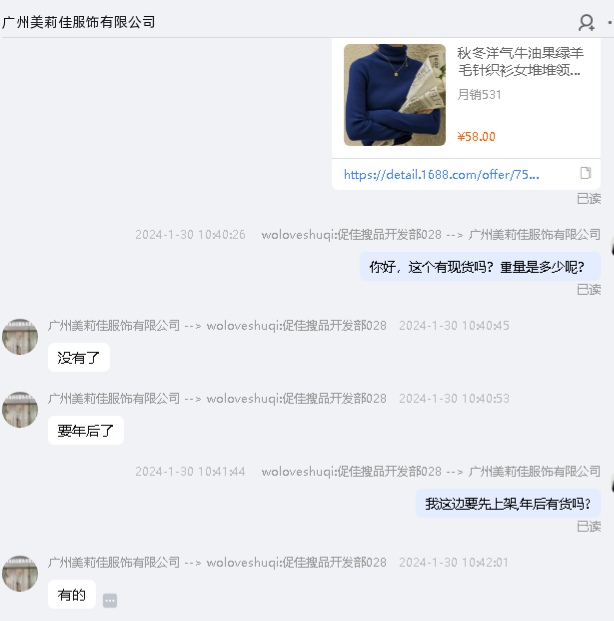Click the 10:41:44 sent message header
614x621 pixels.
(368, 471)
